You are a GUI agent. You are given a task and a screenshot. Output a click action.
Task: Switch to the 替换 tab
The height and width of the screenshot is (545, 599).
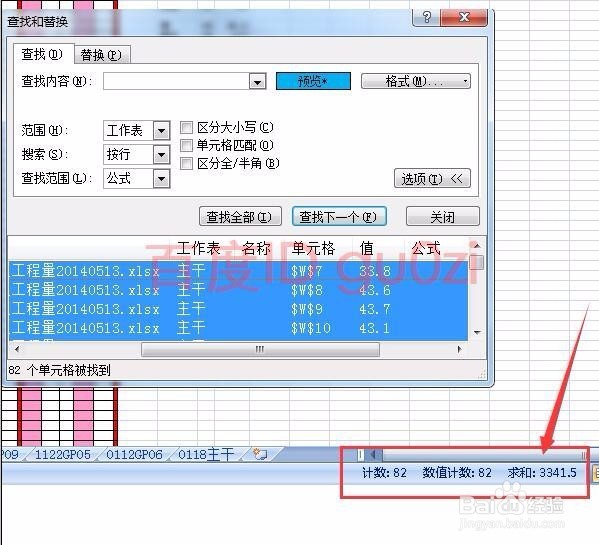101,55
